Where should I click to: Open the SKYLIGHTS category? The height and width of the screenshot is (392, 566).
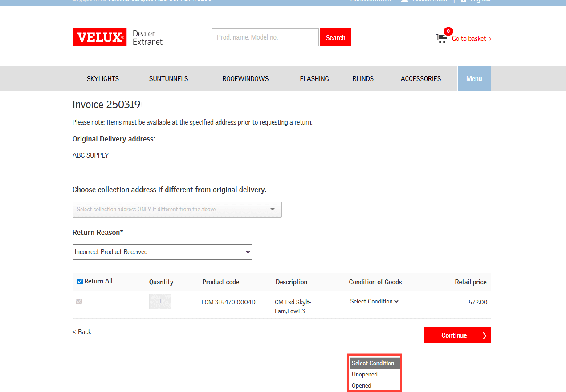[x=103, y=79]
